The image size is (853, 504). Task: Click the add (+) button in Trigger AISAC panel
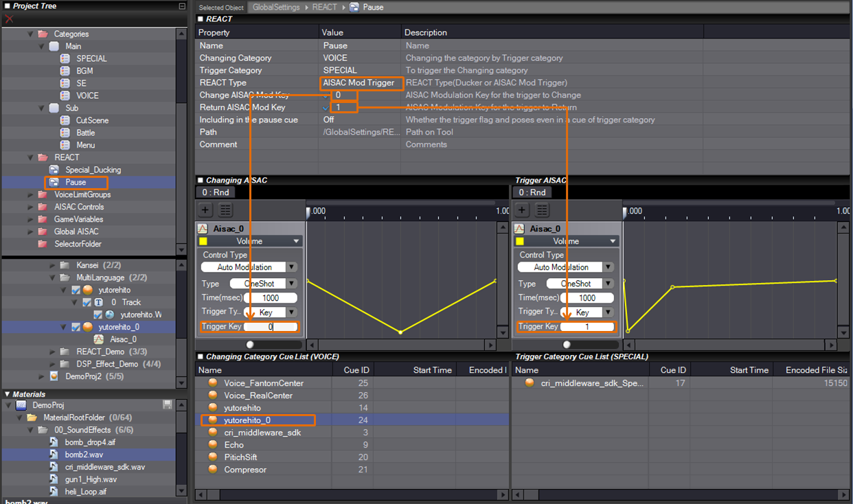[x=522, y=210]
